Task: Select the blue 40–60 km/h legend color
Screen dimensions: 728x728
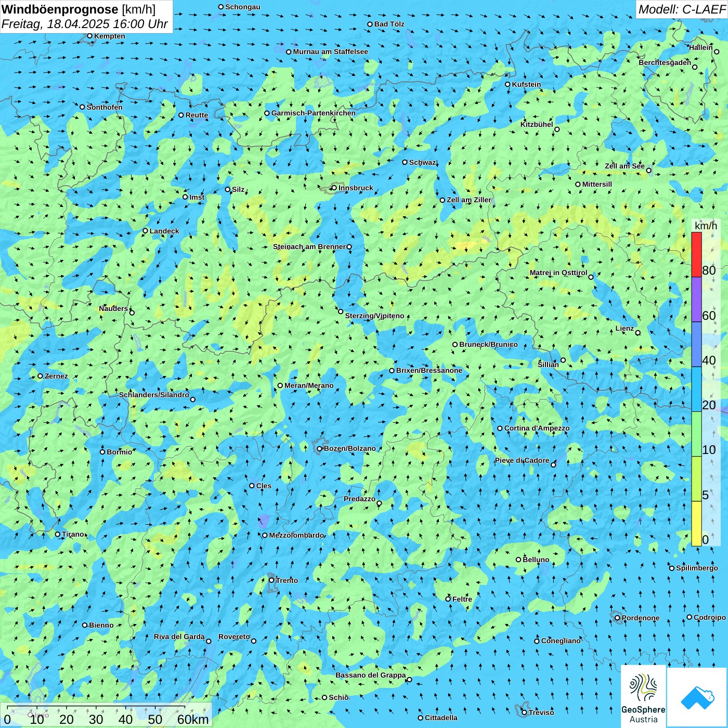Action: 696,345
